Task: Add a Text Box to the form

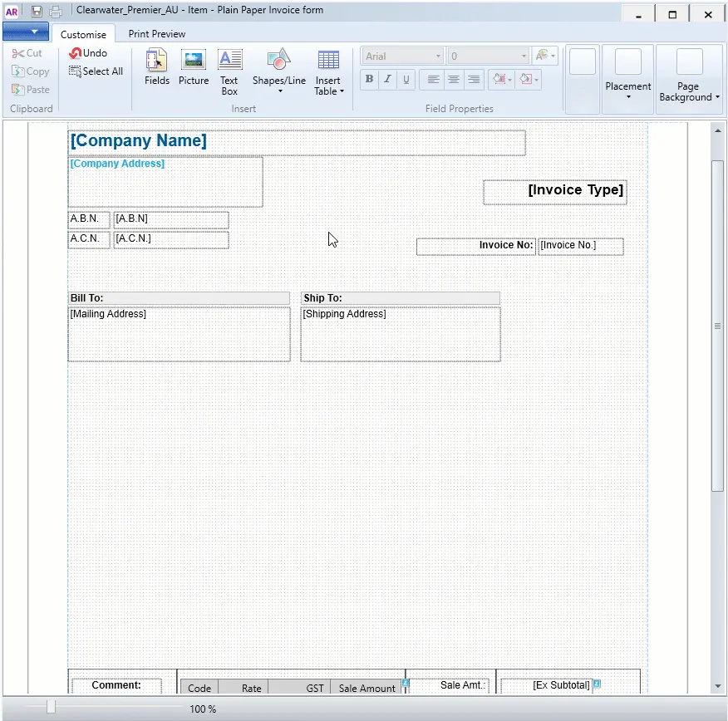Action: (x=229, y=72)
